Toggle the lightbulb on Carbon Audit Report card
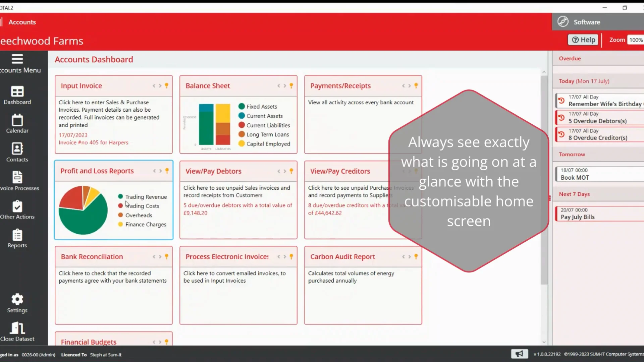Screen dimensions: 644x362 click(416, 256)
